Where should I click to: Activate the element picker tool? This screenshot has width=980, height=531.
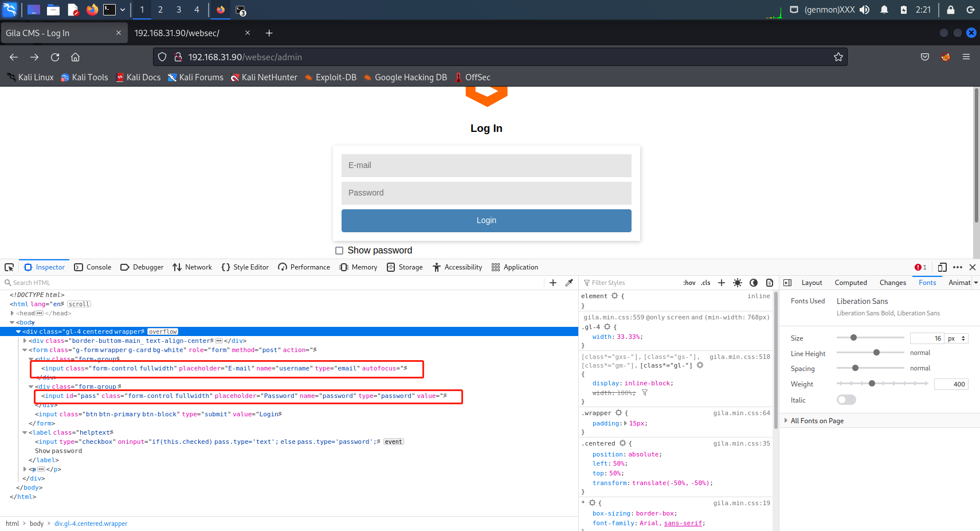9,267
